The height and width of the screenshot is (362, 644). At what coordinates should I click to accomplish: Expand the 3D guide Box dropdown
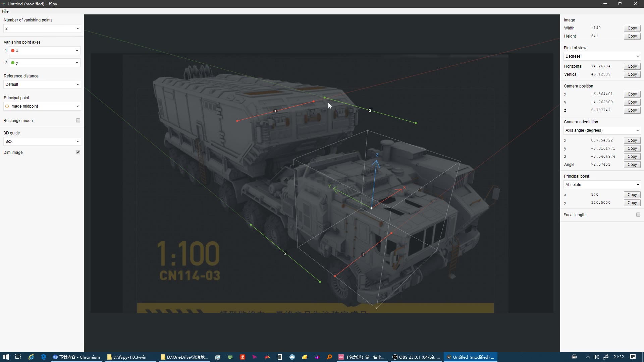click(42, 141)
